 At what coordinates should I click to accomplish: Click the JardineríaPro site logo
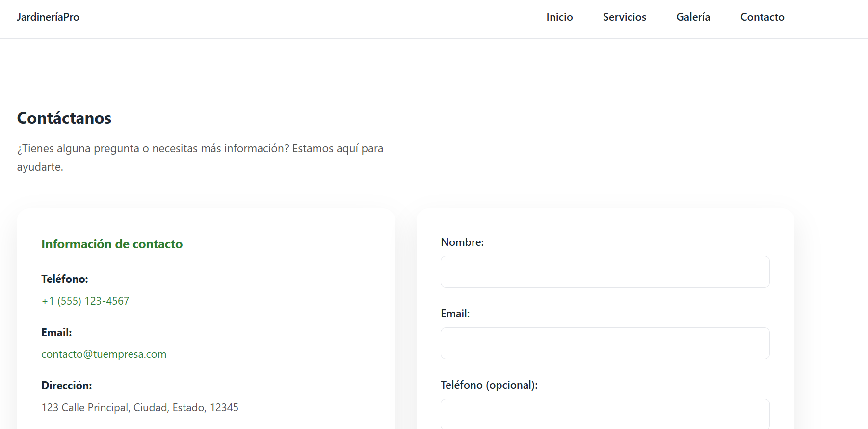pyautogui.click(x=48, y=17)
